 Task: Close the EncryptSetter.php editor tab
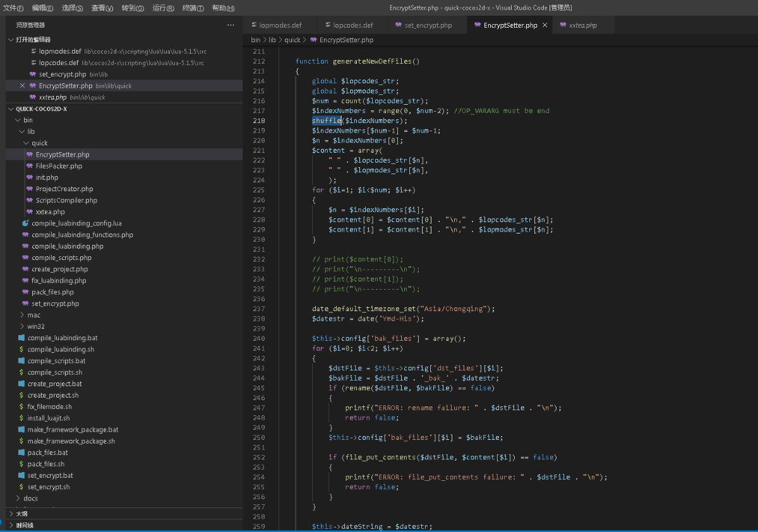point(545,25)
